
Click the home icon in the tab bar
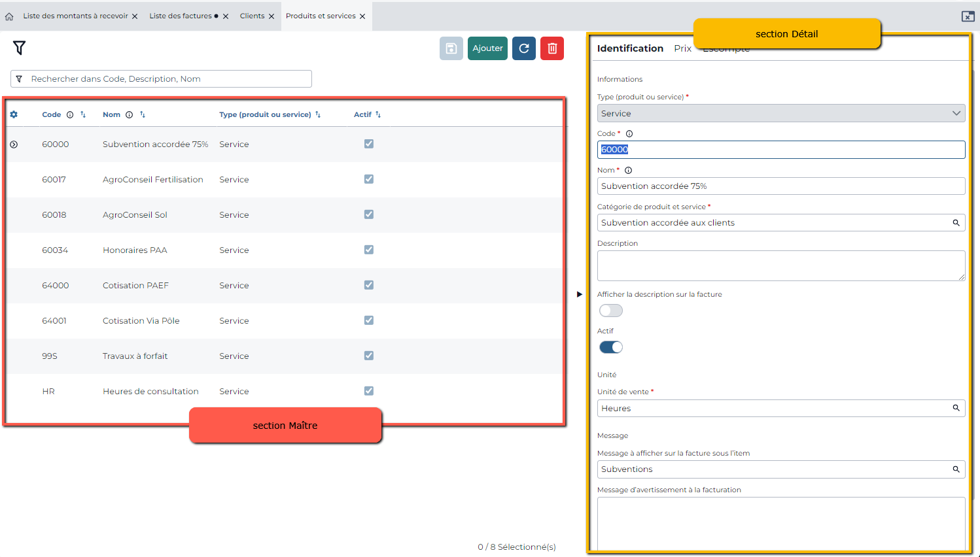9,16
